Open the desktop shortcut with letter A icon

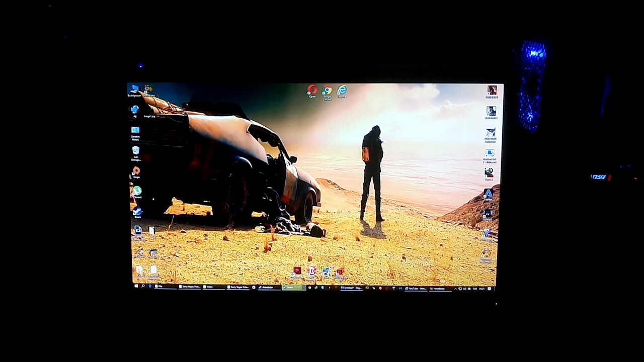(x=488, y=195)
